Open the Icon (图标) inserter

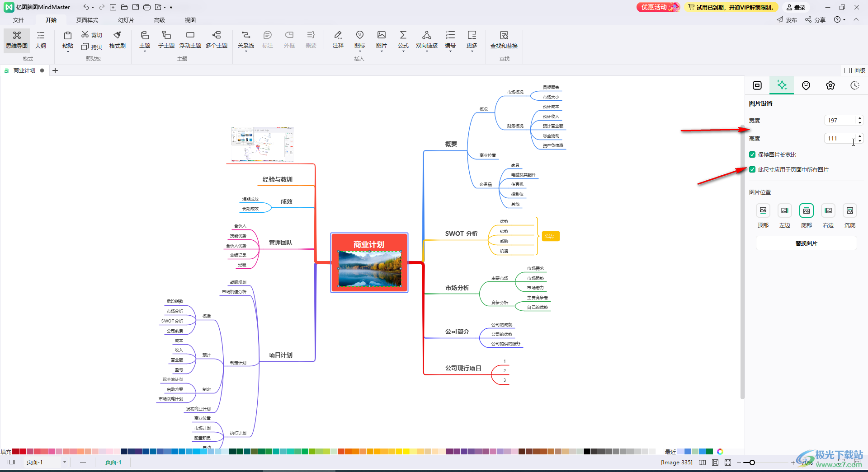360,40
